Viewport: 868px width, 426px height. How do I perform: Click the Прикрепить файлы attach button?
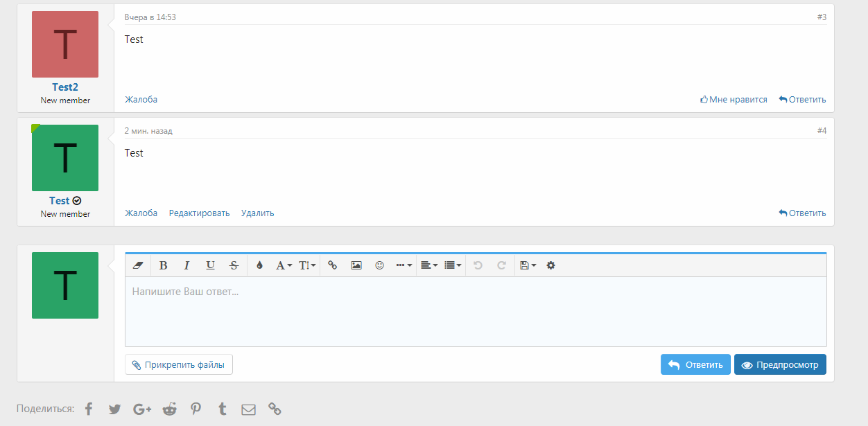(179, 364)
